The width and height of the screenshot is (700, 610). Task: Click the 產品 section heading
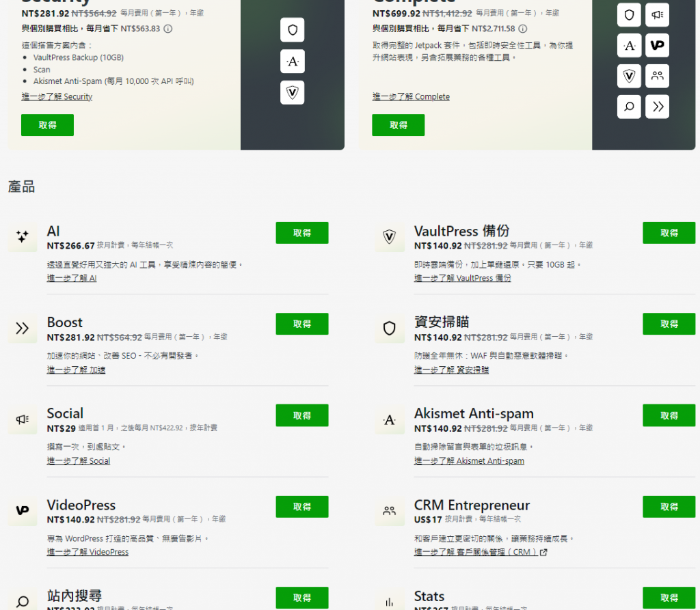(x=21, y=186)
